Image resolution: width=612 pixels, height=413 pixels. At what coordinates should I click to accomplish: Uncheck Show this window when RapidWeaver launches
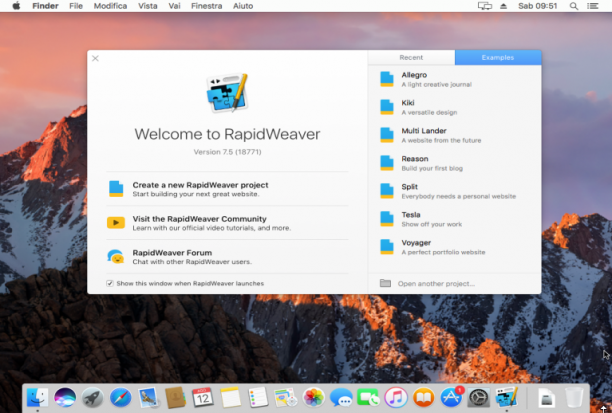110,283
